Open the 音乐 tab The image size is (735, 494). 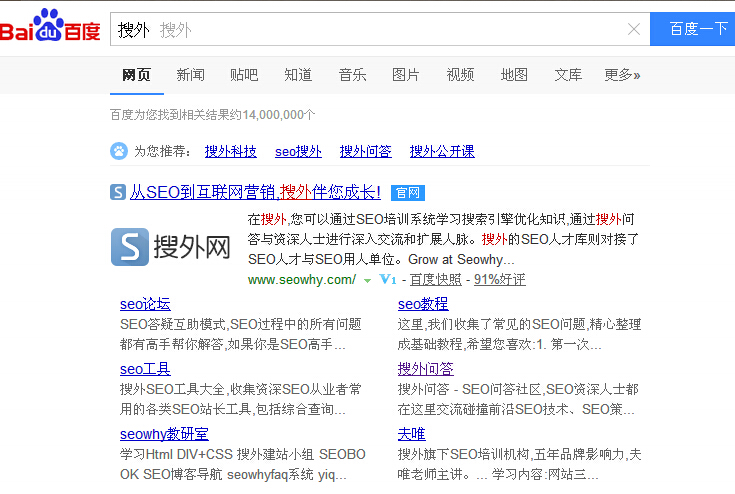pos(352,75)
